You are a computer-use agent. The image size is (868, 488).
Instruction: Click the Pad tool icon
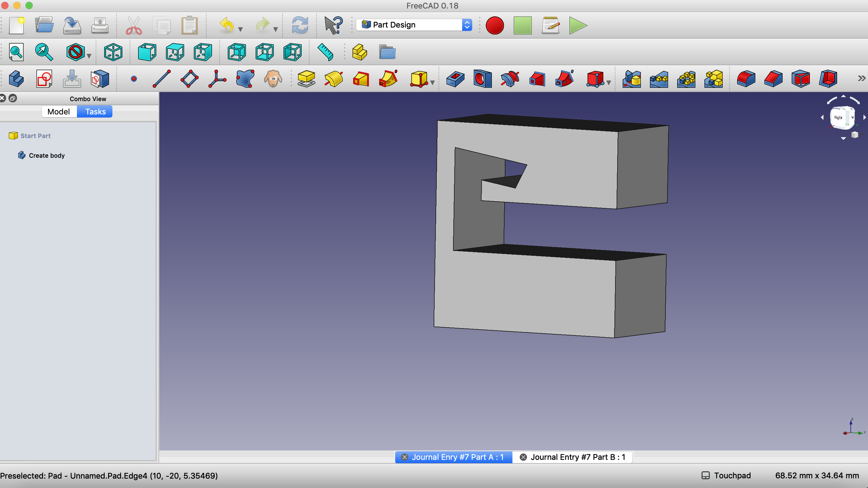coord(306,79)
